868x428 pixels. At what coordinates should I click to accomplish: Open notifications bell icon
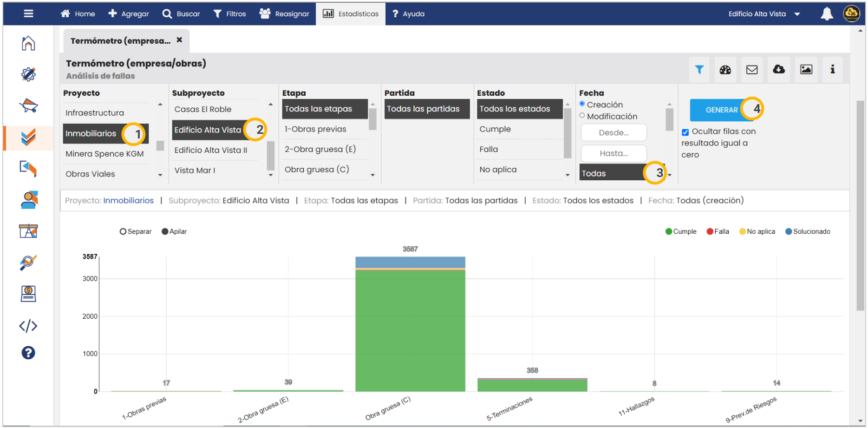[x=827, y=14]
